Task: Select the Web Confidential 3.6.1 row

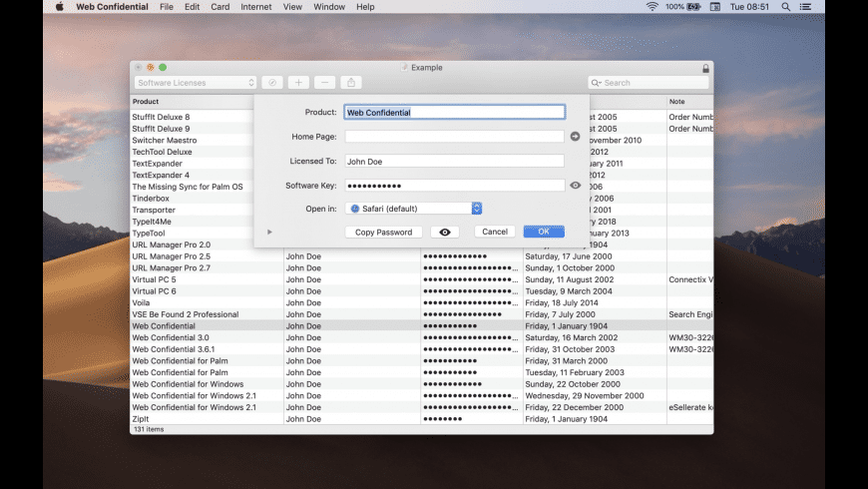Action: (422, 349)
